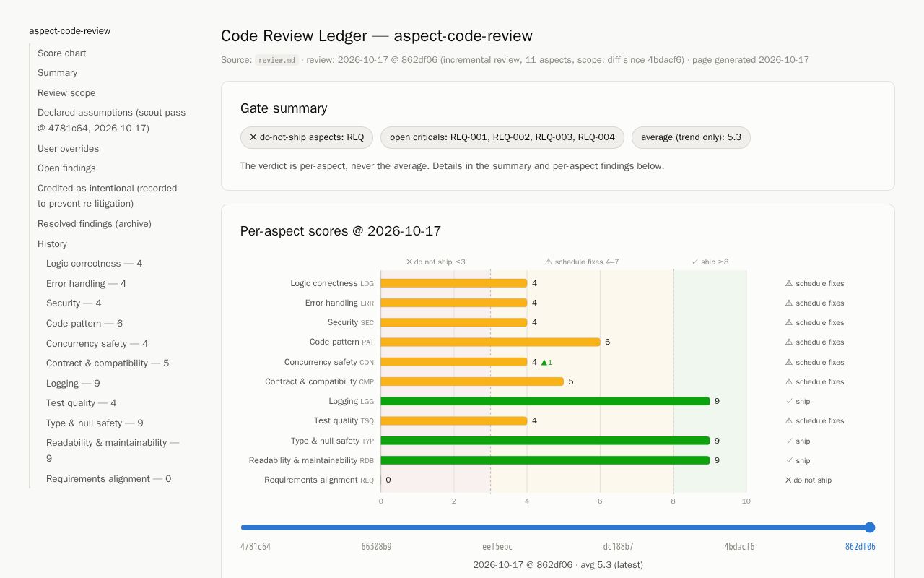924x578 pixels.
Task: Click the open criticals chip
Action: click(502, 137)
